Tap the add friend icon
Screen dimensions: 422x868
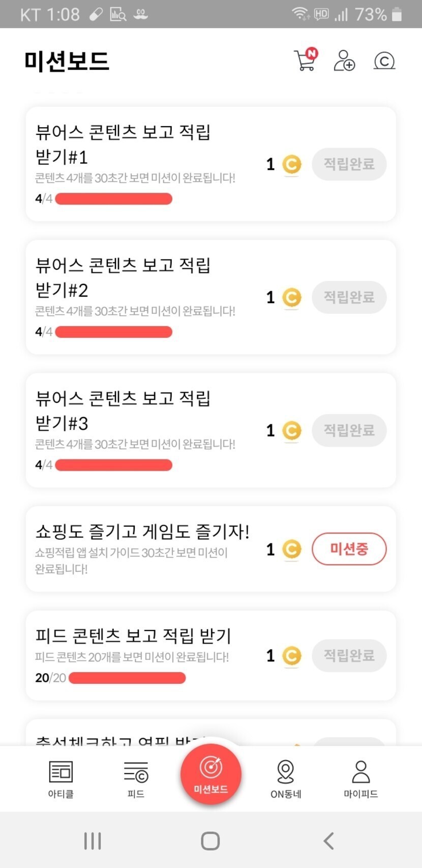click(344, 61)
